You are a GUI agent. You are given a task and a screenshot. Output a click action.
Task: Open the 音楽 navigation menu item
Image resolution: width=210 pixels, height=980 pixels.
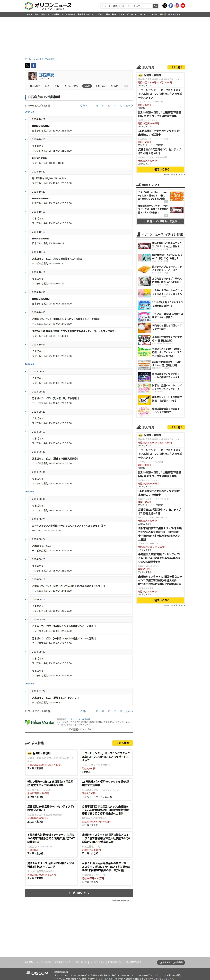click(x=43, y=15)
